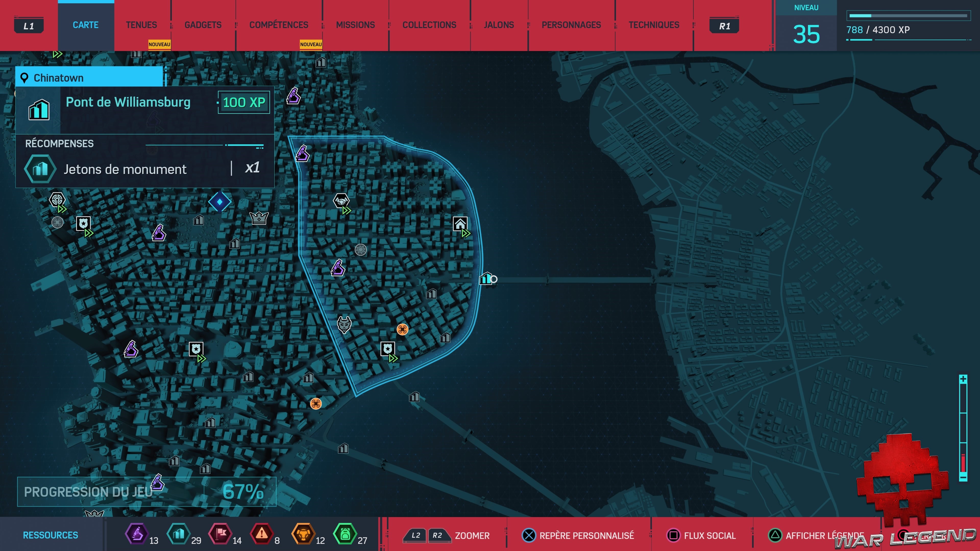Image resolution: width=980 pixels, height=551 pixels.
Task: Click the AFFICHER LÉGENDE button
Action: pyautogui.click(x=818, y=535)
